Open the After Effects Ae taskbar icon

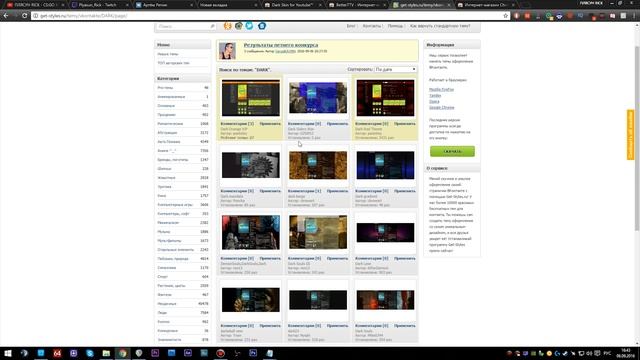[x=188, y=353]
